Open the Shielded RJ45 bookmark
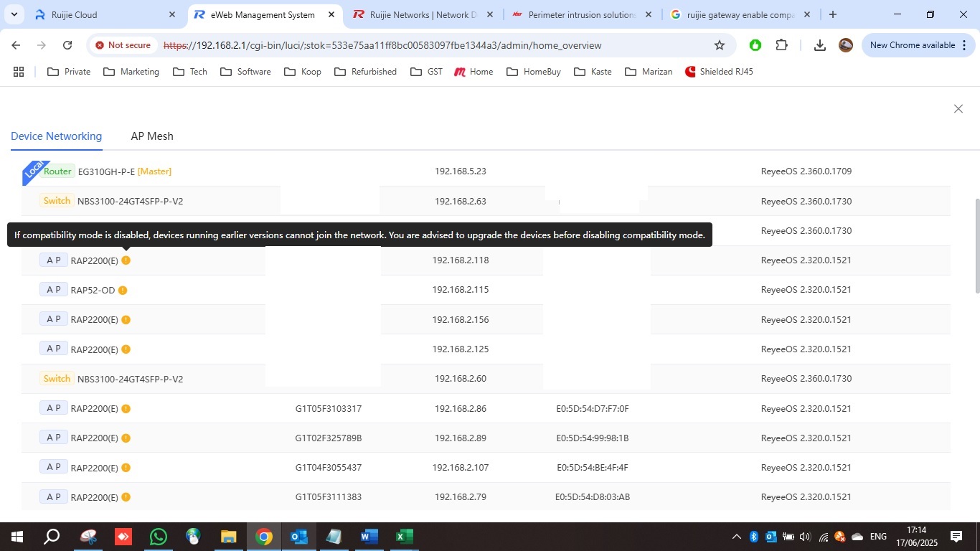The image size is (980, 551). (x=719, y=72)
